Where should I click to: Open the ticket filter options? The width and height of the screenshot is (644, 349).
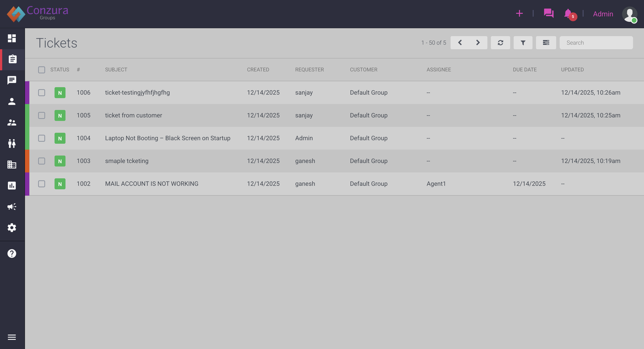click(523, 43)
